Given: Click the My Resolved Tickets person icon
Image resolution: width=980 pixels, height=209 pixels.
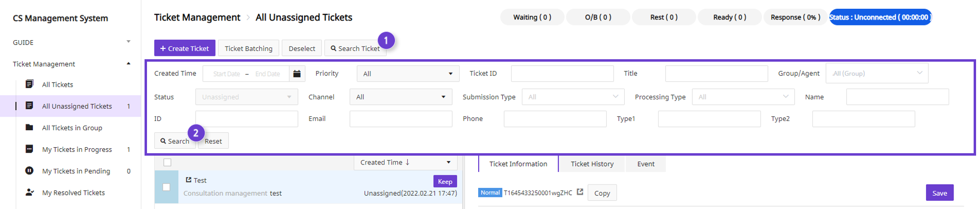Looking at the screenshot, I should click(x=29, y=192).
